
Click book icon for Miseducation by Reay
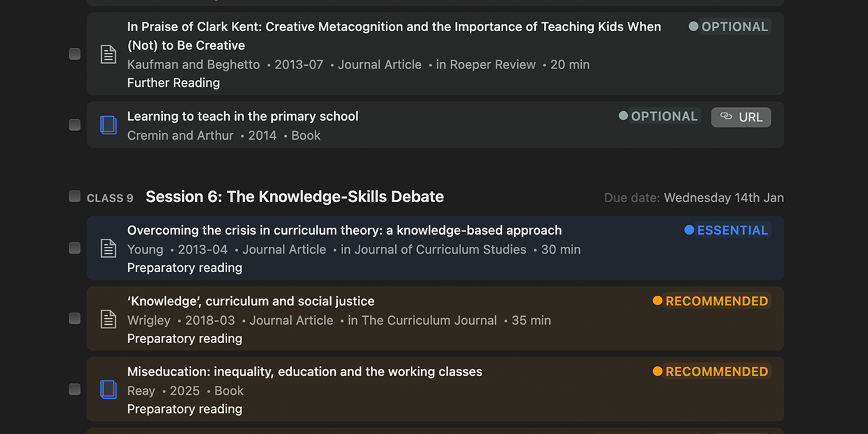tap(108, 389)
